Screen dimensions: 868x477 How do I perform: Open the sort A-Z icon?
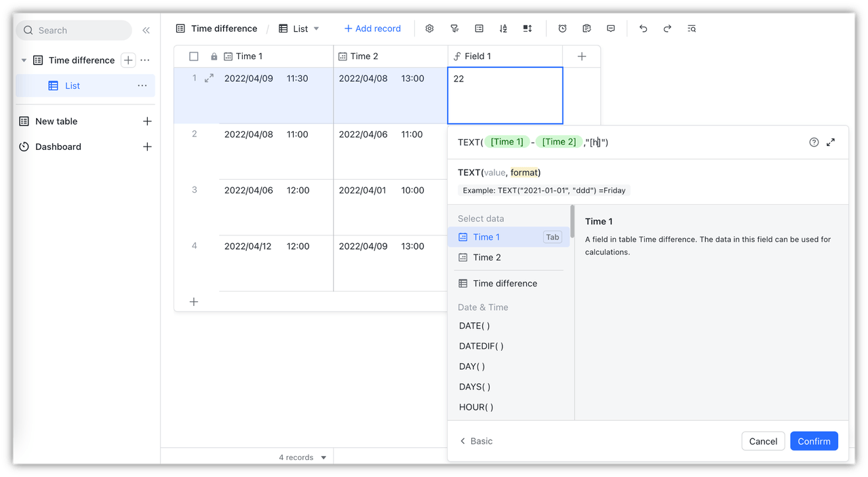[503, 28]
